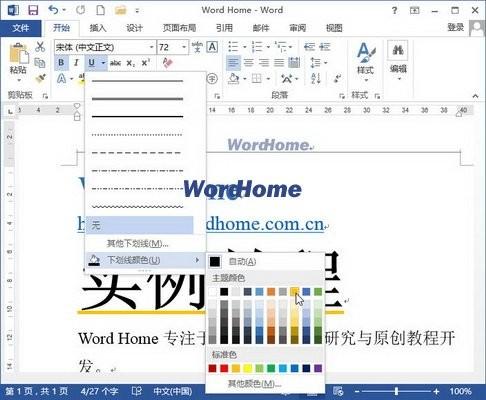Pick the gold theme color swatch
The width and height of the screenshot is (486, 400).
click(x=294, y=292)
